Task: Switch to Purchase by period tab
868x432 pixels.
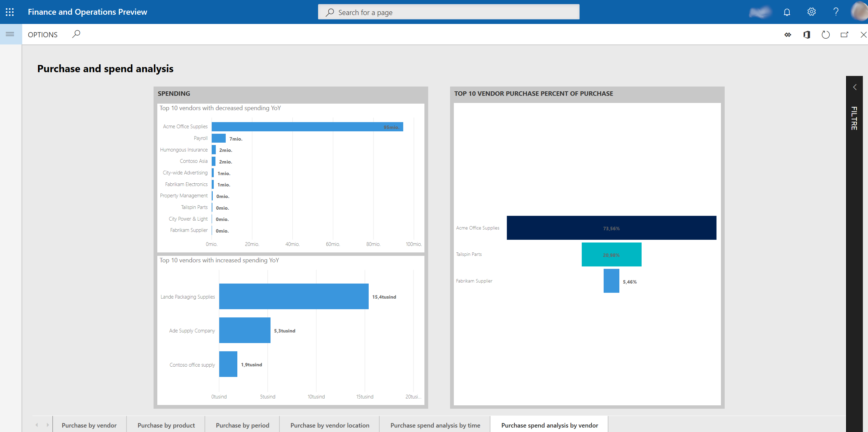Action: coord(242,425)
